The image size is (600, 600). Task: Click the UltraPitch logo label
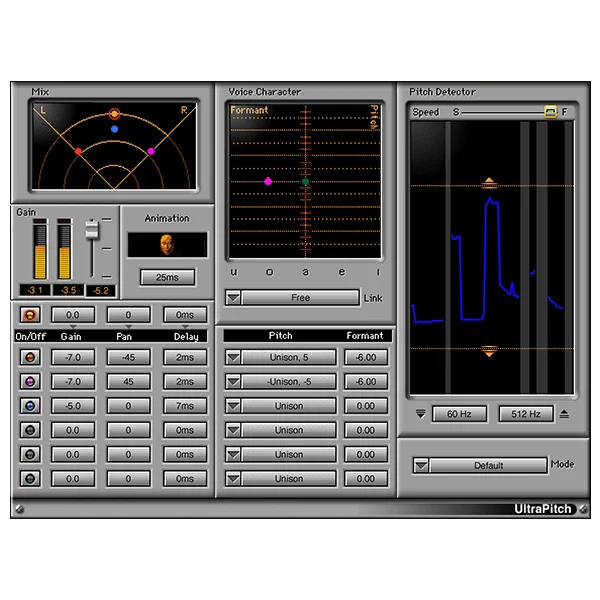click(x=543, y=509)
